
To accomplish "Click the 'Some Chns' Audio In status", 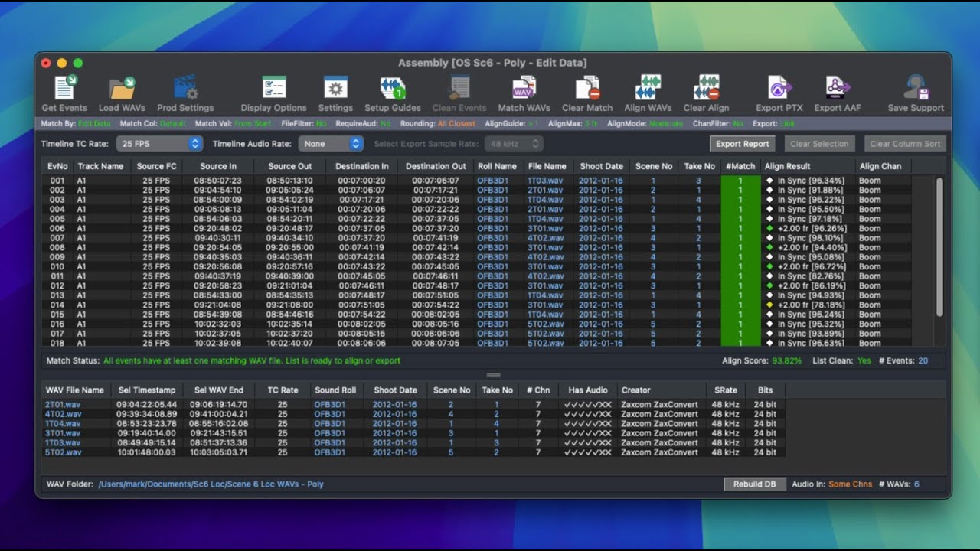I will tap(850, 484).
